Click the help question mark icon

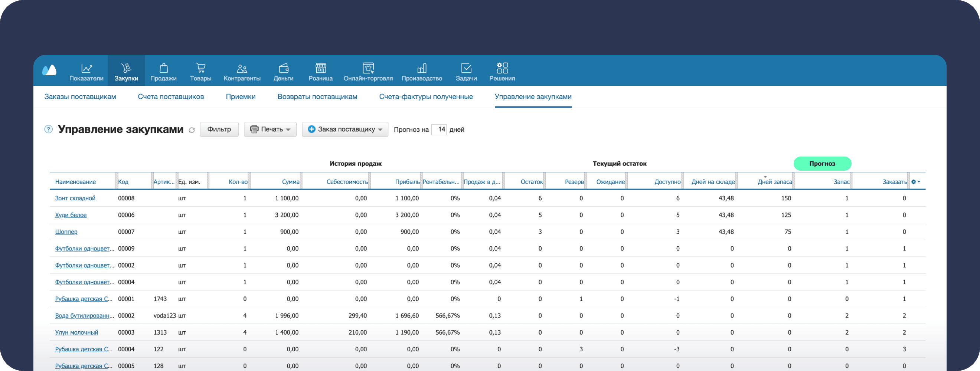48,129
